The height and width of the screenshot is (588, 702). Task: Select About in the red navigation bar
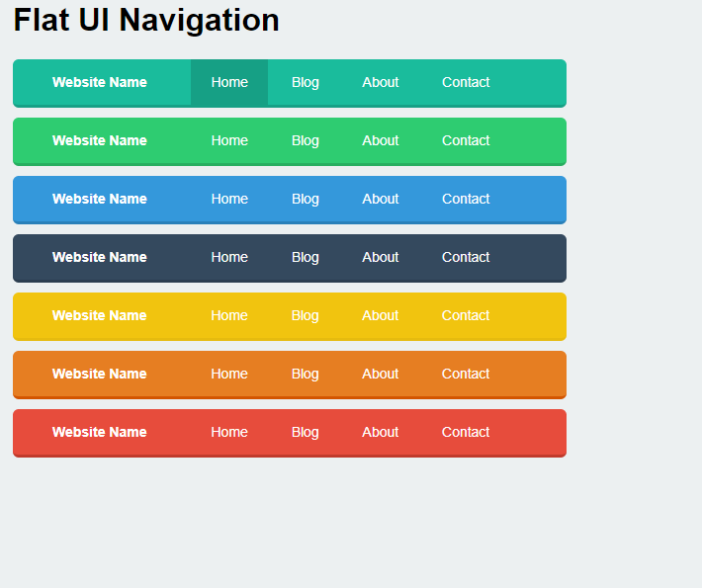(x=380, y=432)
